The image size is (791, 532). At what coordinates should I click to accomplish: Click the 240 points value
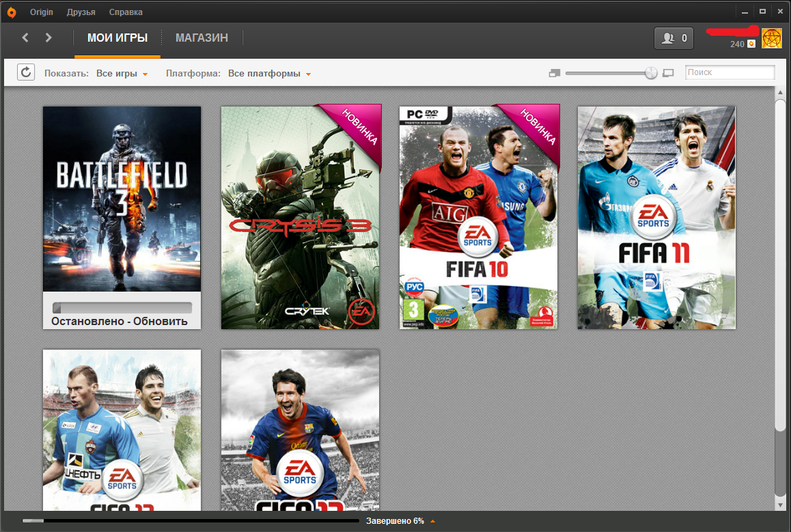737,44
